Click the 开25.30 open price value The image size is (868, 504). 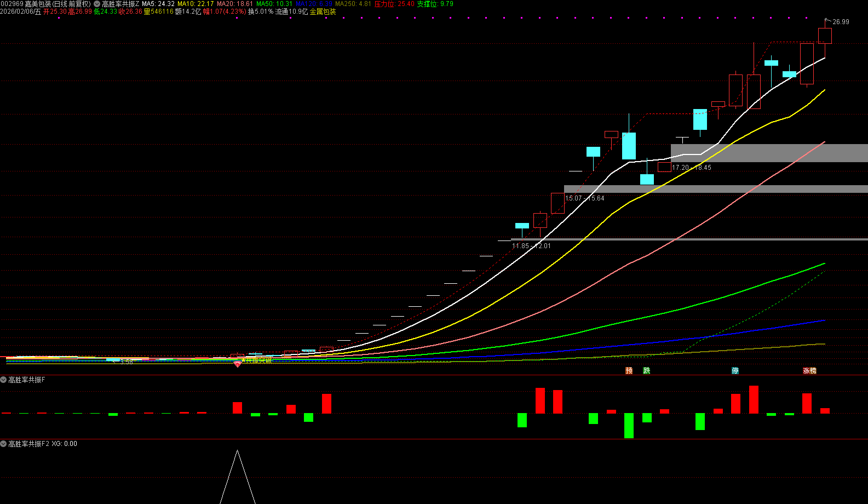[55, 12]
